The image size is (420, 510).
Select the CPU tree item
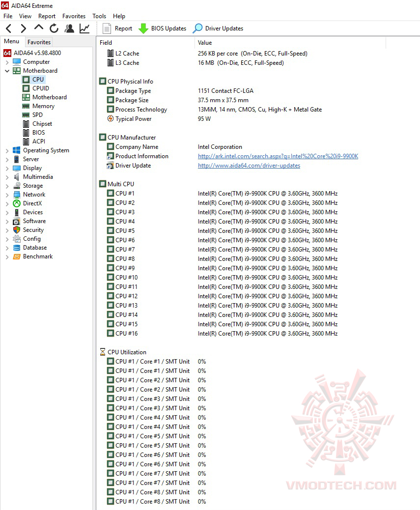38,80
